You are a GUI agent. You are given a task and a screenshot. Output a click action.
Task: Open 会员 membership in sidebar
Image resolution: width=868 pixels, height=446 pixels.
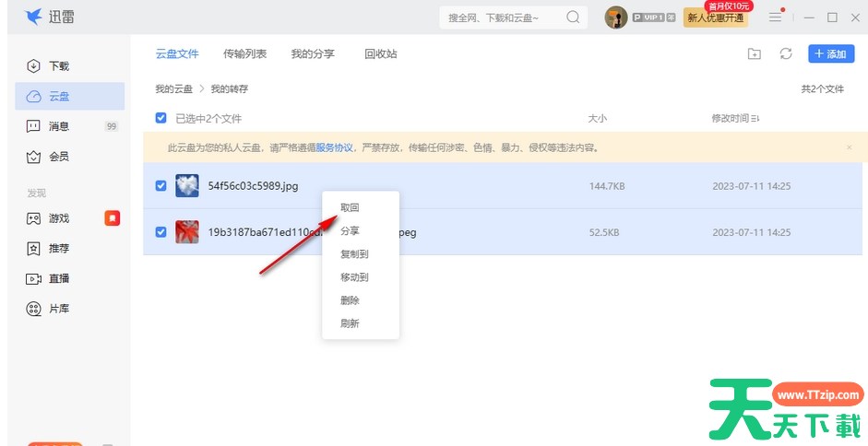[x=59, y=157]
